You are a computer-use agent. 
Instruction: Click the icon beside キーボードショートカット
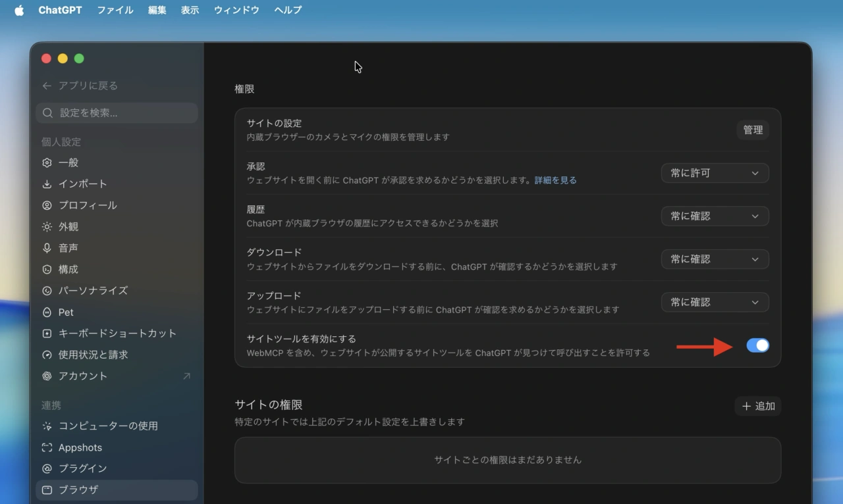(47, 333)
